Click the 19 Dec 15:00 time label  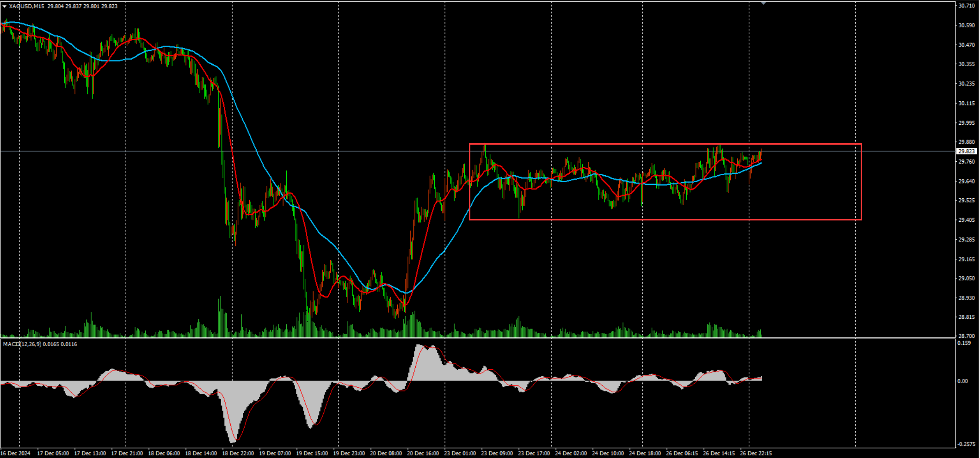tap(312, 453)
